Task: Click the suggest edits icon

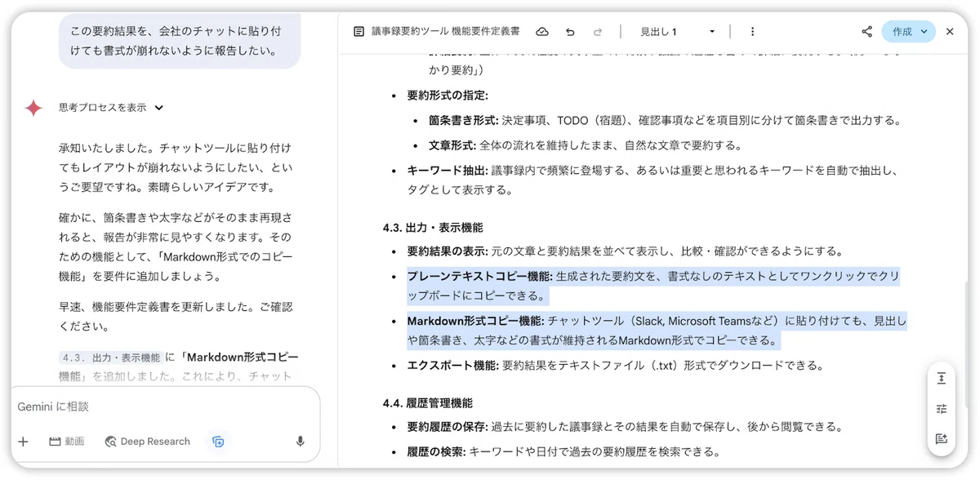Action: pyautogui.click(x=942, y=438)
